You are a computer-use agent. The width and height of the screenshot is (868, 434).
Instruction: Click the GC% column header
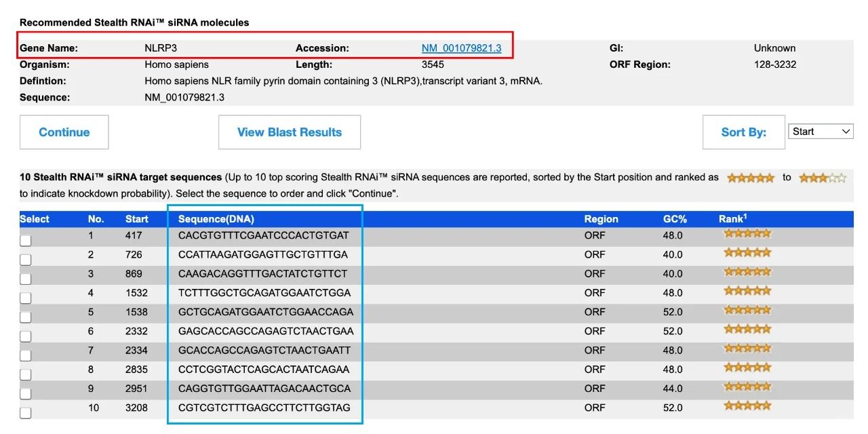[675, 219]
